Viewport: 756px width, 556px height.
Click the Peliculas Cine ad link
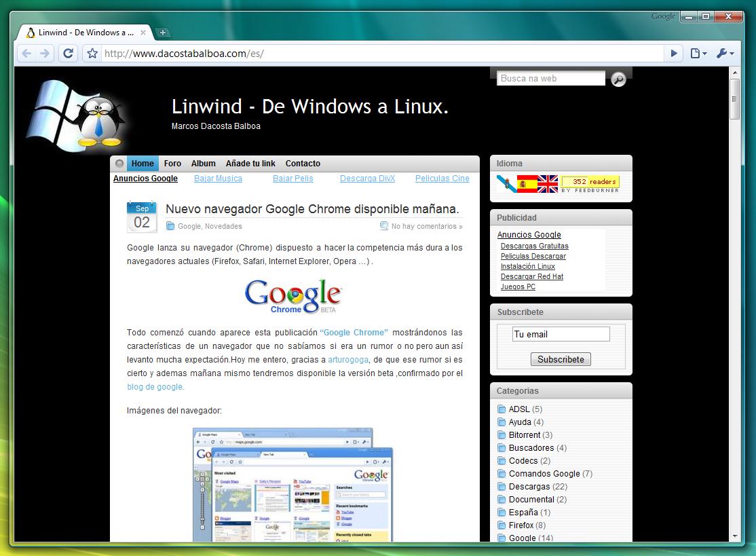click(x=442, y=179)
